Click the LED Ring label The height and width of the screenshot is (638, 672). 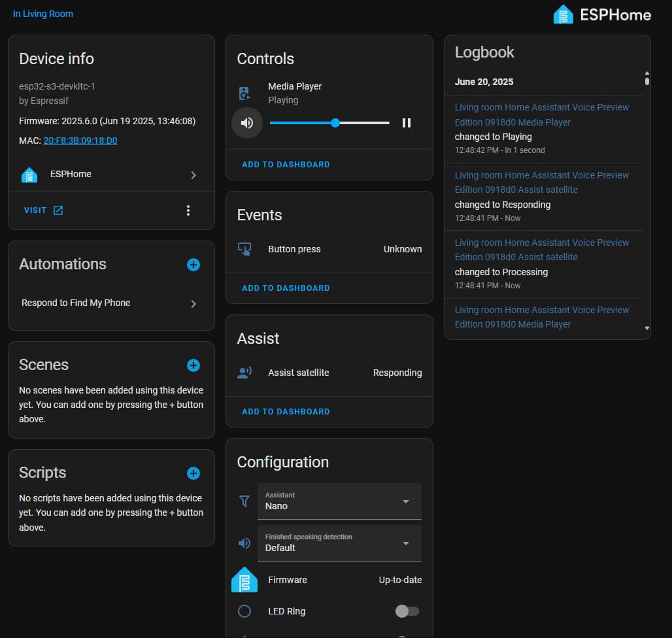[x=287, y=611]
